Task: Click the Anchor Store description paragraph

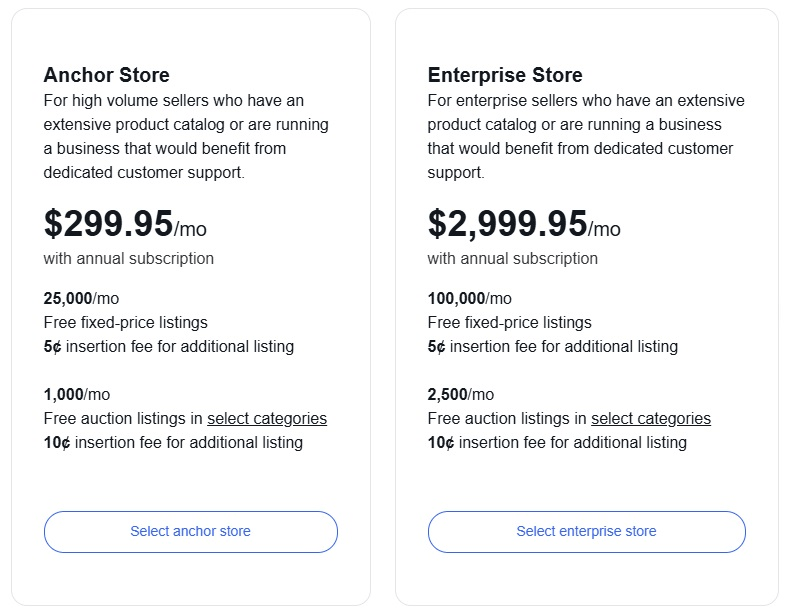Action: pyautogui.click(x=186, y=137)
